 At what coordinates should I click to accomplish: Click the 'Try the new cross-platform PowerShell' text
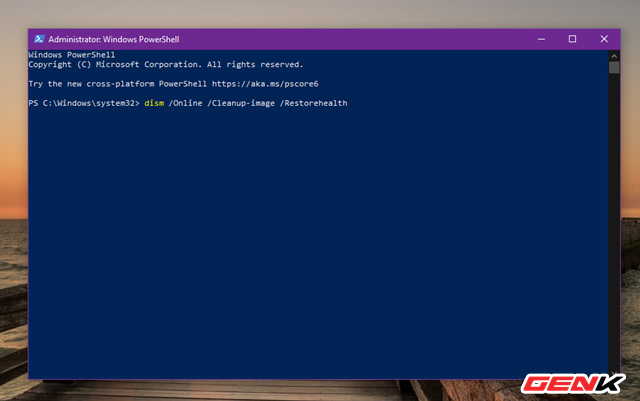click(x=118, y=84)
